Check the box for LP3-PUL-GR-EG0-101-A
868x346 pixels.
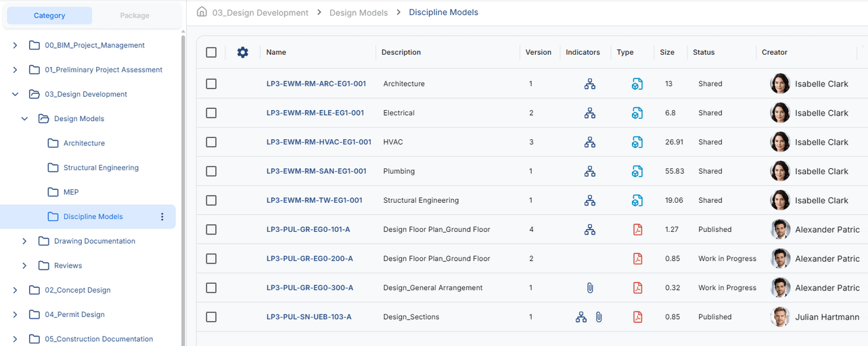pyautogui.click(x=211, y=229)
